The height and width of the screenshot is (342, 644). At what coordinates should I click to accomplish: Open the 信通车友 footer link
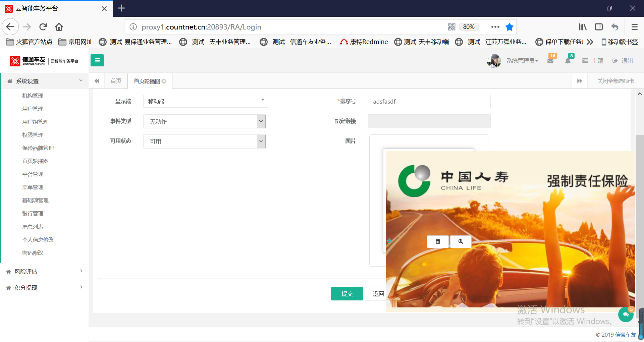pos(626,335)
